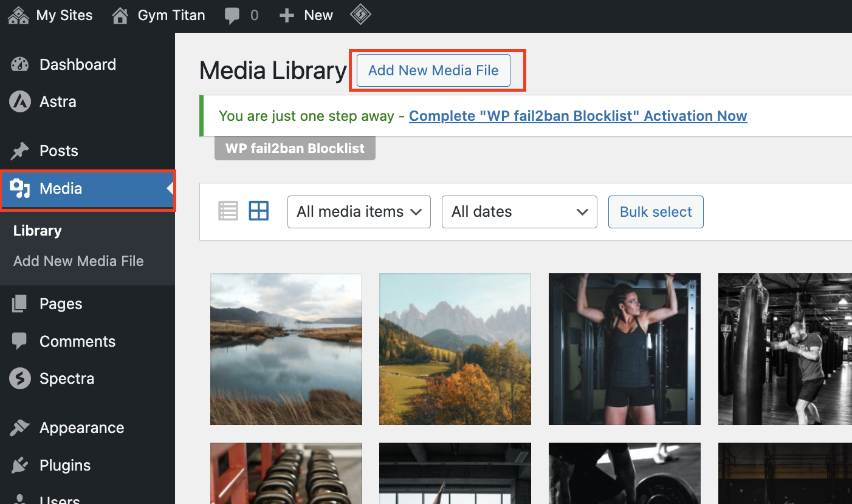Select the barbell weight plate thumbnail

tap(625, 473)
